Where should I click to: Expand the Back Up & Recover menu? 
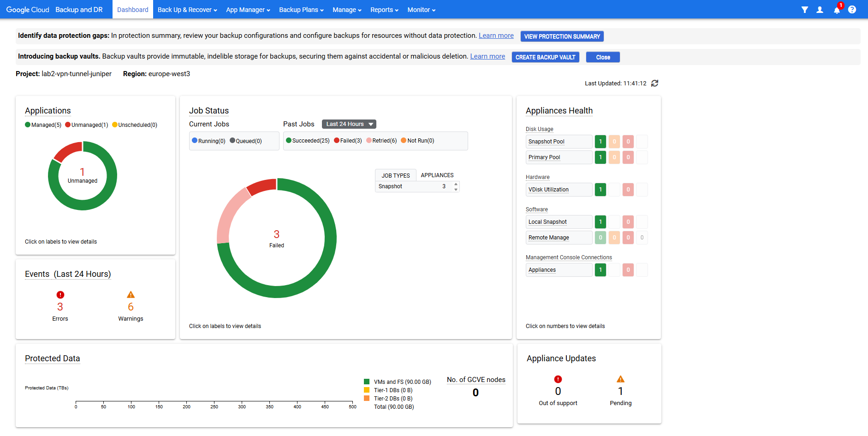pos(187,10)
